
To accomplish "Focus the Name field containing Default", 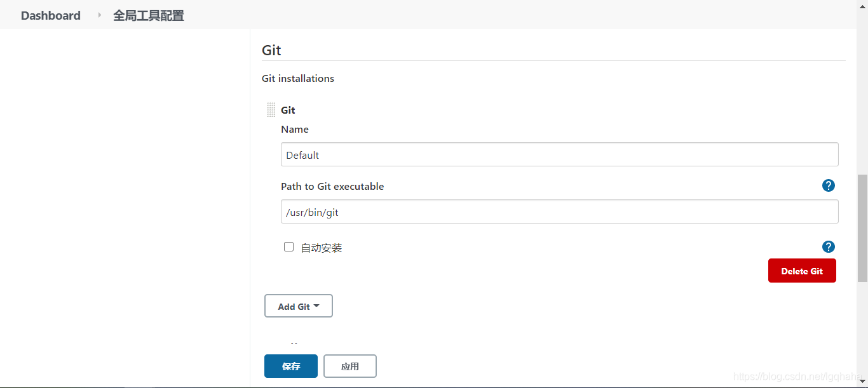I will [x=560, y=154].
